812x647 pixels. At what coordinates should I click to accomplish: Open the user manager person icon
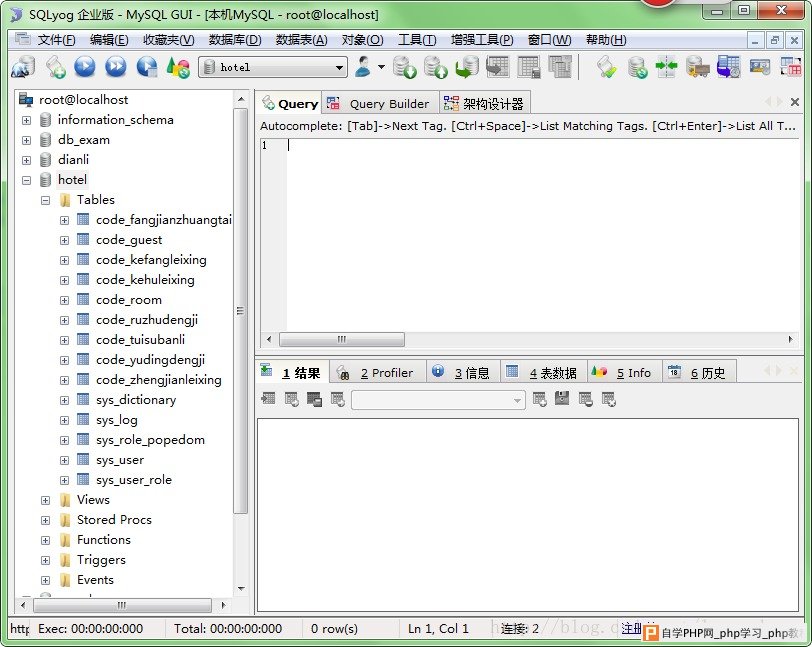click(x=363, y=67)
